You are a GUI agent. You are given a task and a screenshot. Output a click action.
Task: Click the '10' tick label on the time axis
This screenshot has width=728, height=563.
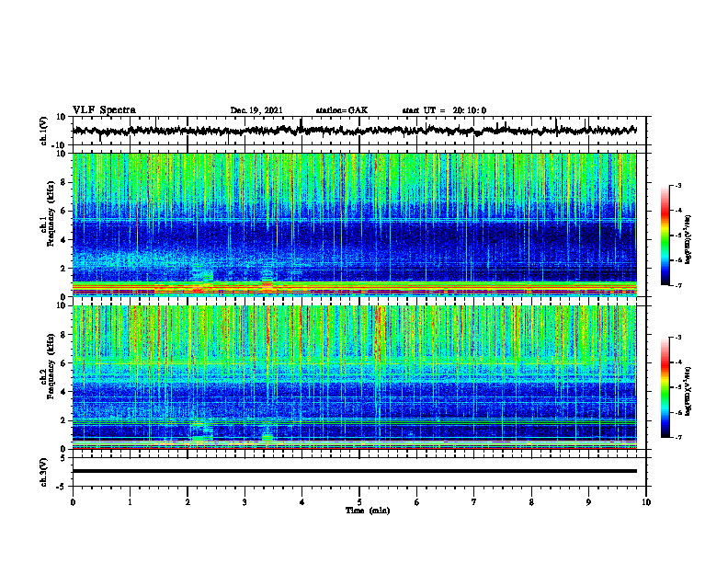(x=646, y=502)
